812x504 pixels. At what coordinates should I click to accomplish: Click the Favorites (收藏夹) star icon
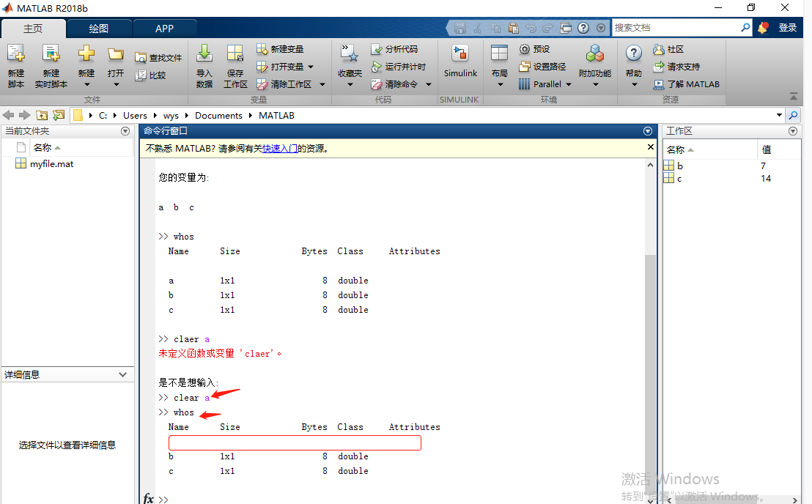pyautogui.click(x=350, y=53)
